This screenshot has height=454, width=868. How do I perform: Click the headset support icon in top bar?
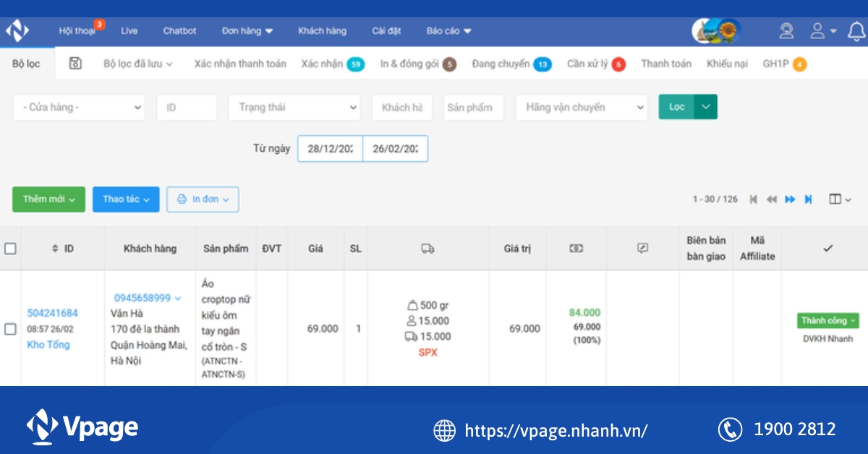(x=786, y=30)
